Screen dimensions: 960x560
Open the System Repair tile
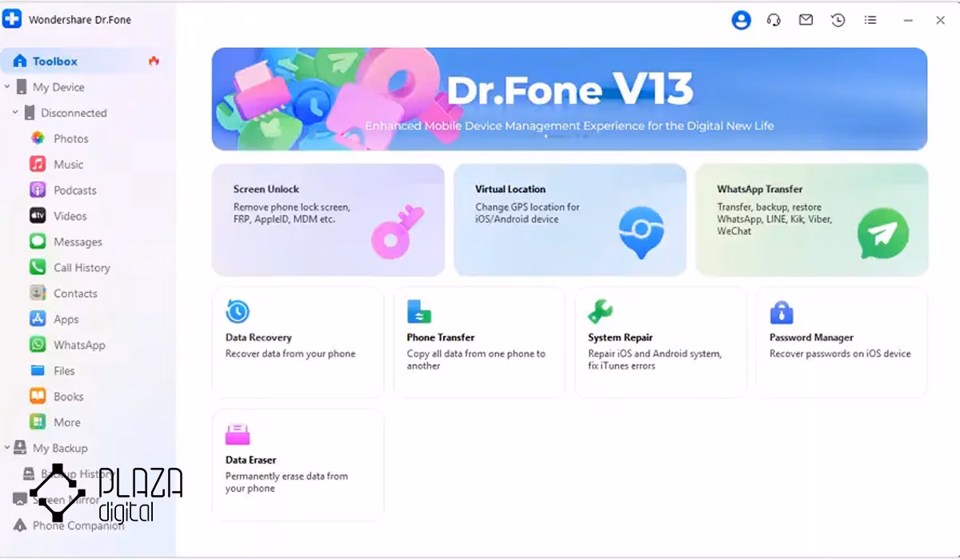661,342
